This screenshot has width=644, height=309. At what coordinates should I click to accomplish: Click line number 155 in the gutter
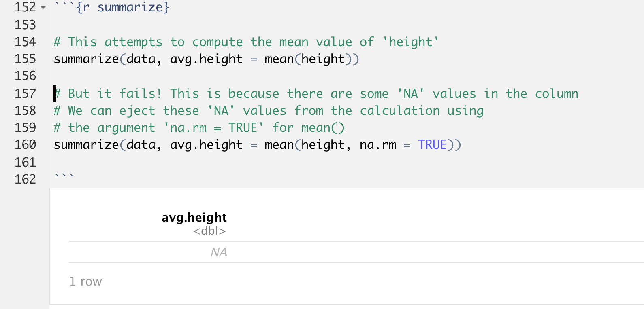coord(25,59)
